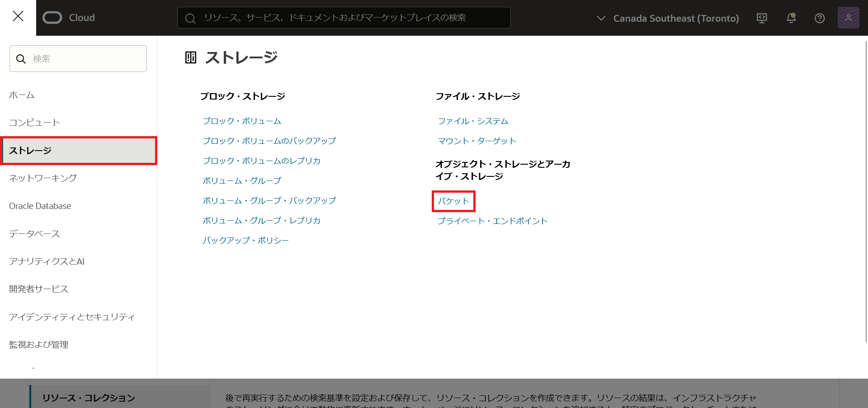Expand the Canada Southeast (Toronto) region dropdown
The image size is (868, 408).
[668, 18]
